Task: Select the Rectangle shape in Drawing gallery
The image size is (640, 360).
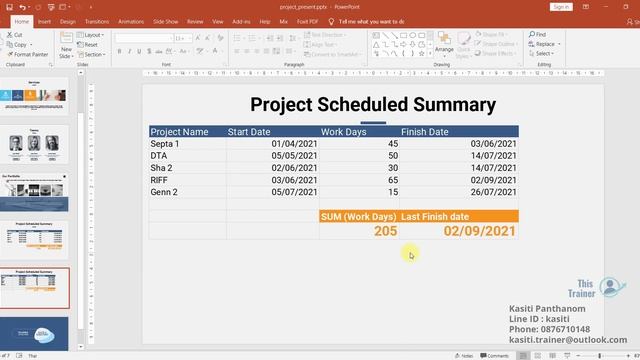Action: [x=403, y=36]
